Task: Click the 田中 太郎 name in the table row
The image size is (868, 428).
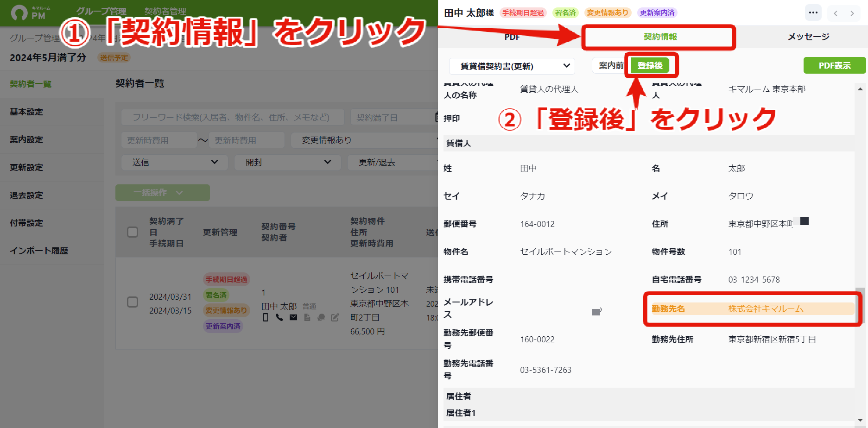Action: (x=279, y=306)
